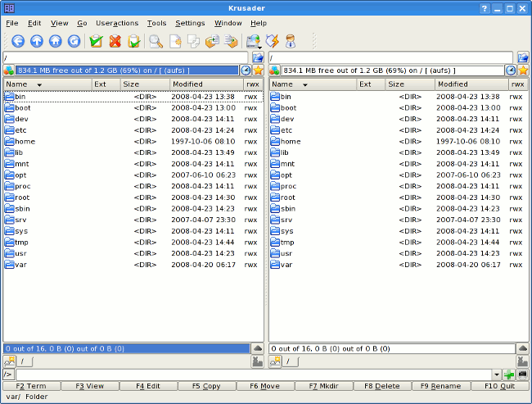The image size is (532, 404).
Task: Open right panel directory chooser folder icon
Action: [x=523, y=57]
